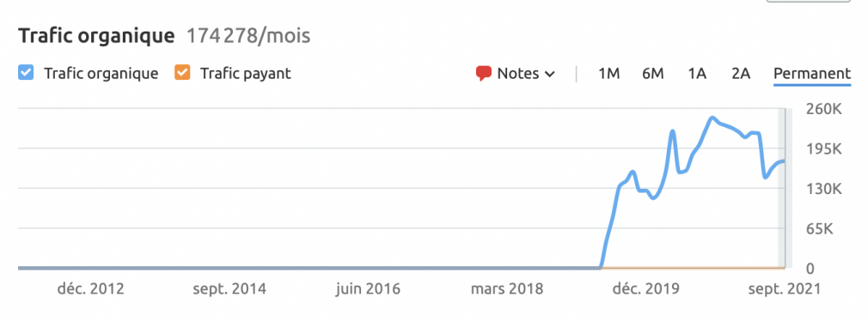Select the Permanent time range tab
Viewport: 868px width, 321px height.
tap(812, 73)
